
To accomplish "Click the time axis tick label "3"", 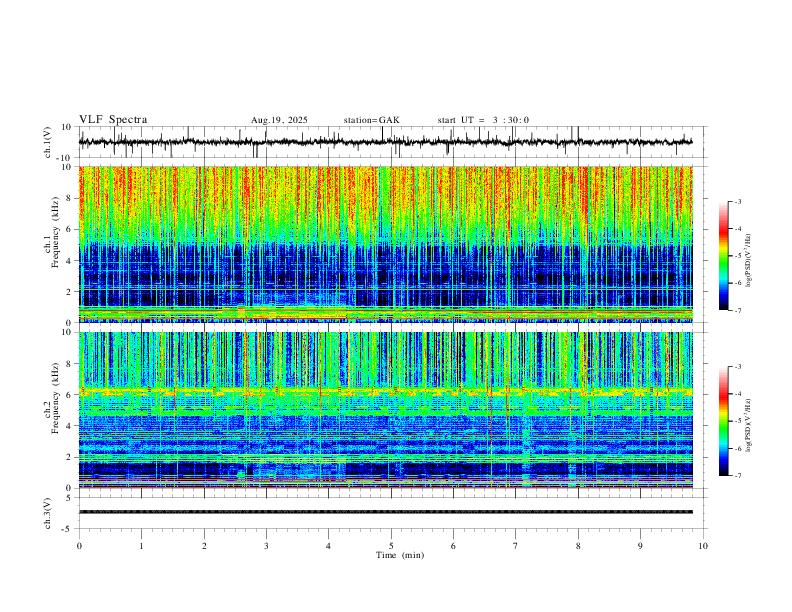I will pos(266,546).
